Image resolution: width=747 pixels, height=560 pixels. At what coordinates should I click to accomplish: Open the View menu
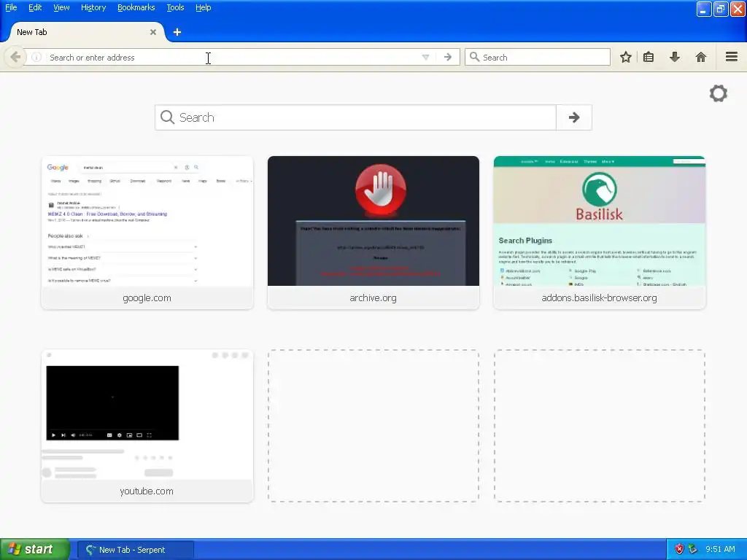click(x=61, y=7)
